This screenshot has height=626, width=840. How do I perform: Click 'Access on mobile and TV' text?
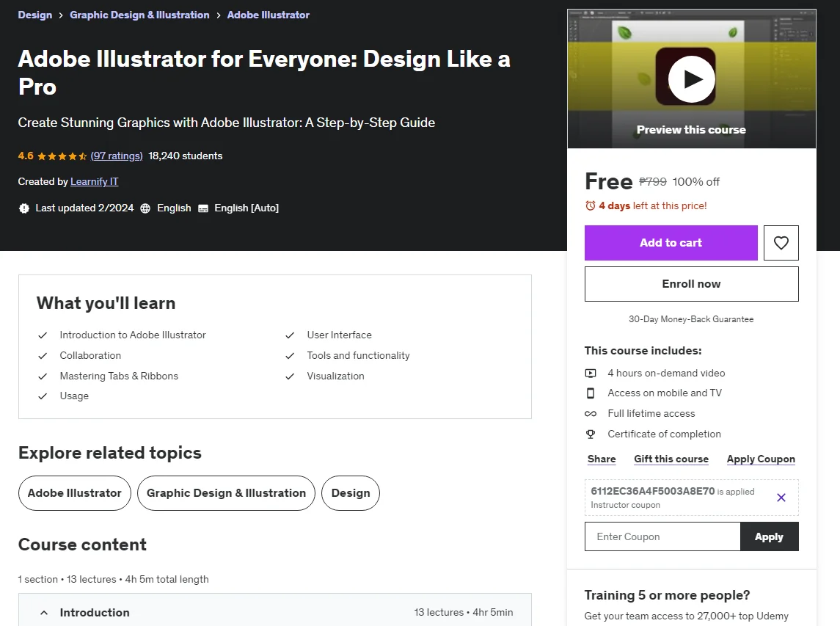coord(664,393)
